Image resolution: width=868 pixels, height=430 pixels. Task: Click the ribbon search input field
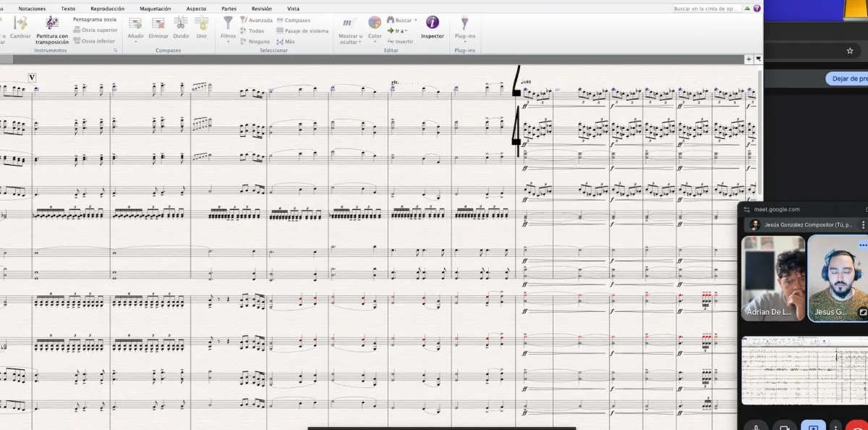click(706, 9)
